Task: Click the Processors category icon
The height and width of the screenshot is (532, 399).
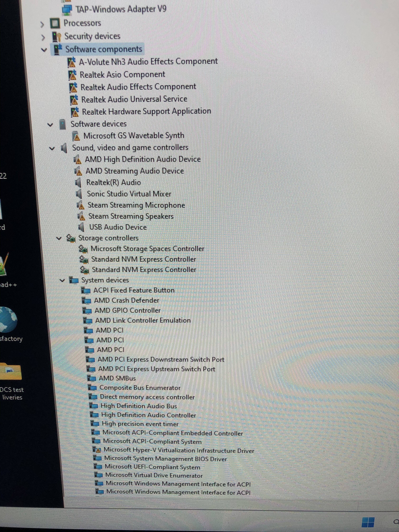Action: (x=55, y=23)
